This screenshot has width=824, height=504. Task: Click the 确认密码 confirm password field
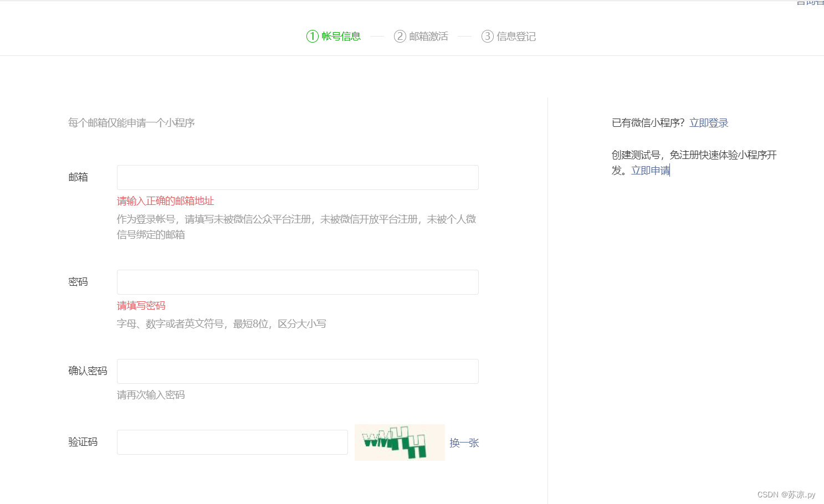[298, 371]
